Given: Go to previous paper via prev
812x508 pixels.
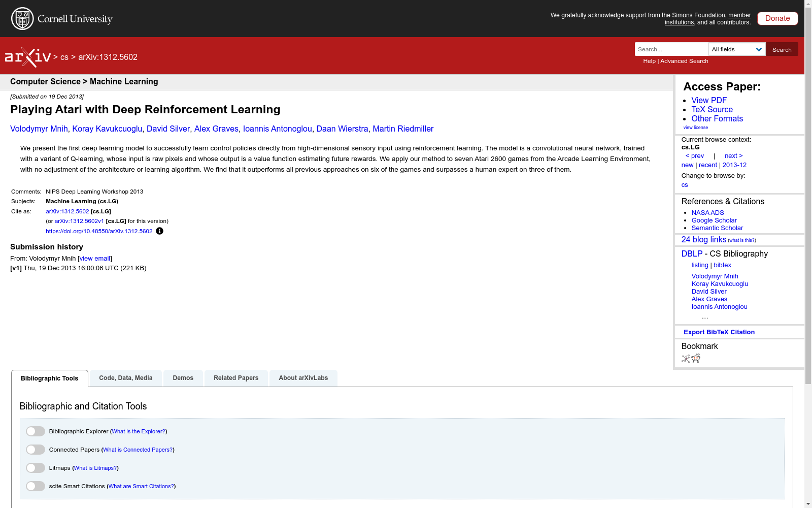Looking at the screenshot, I should 695,156.
